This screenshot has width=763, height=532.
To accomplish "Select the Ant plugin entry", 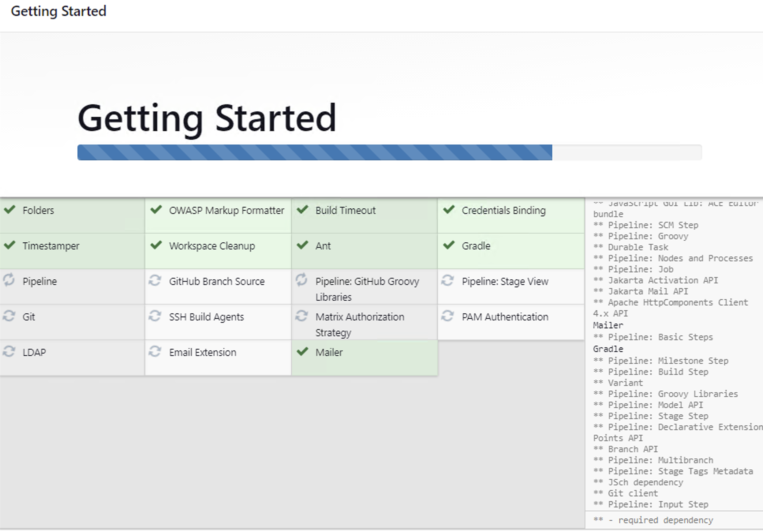I will [324, 245].
